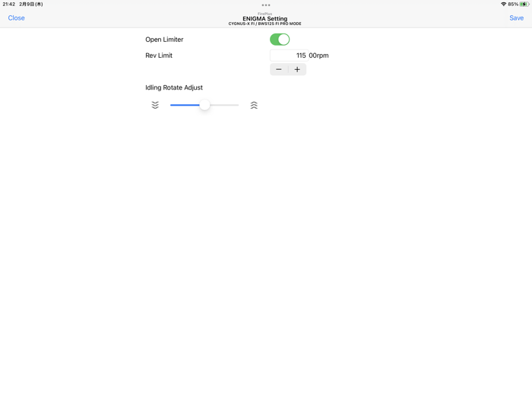
Task: Decrease Rev Limit with minus stepper
Action: coord(279,70)
